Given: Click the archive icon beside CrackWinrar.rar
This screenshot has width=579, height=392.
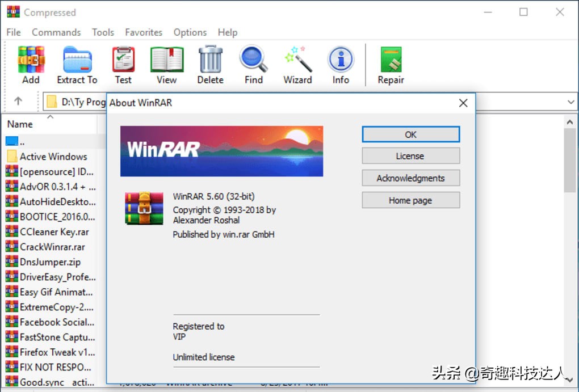Looking at the screenshot, I should (x=12, y=246).
